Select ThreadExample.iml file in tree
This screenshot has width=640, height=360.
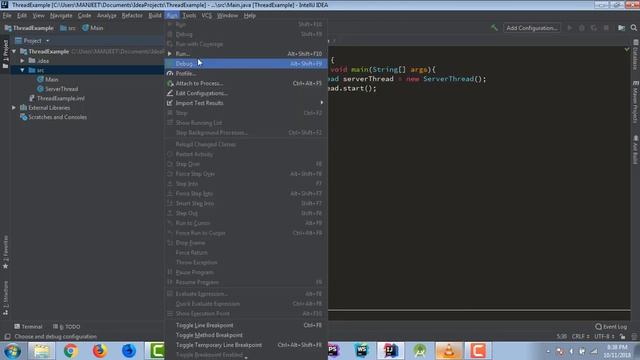point(57,98)
